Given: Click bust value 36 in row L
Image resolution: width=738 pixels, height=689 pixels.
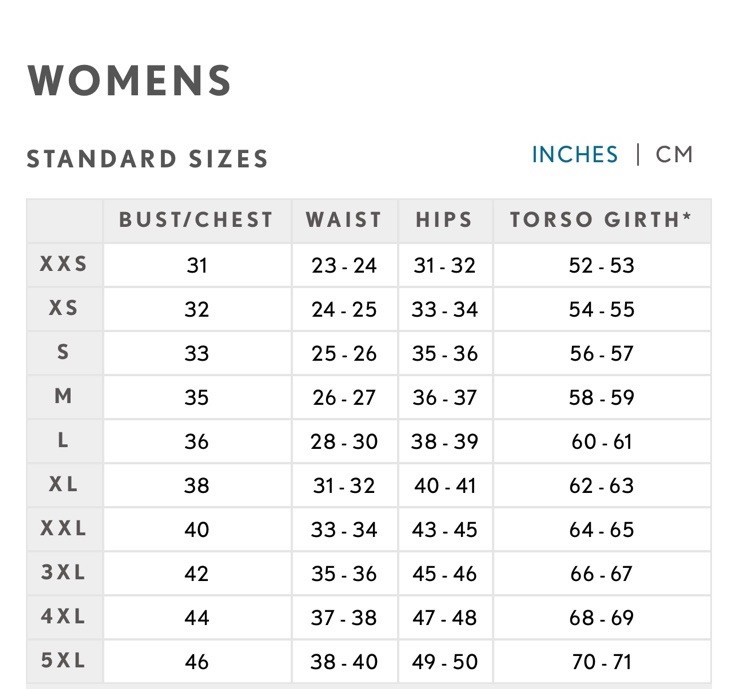Looking at the screenshot, I should pyautogui.click(x=197, y=442).
